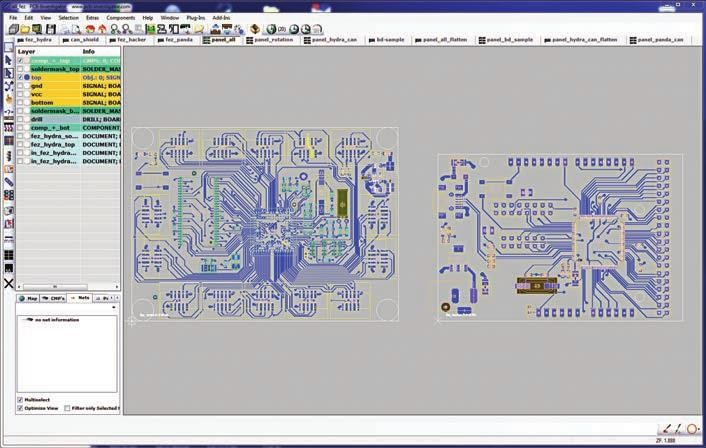Image resolution: width=706 pixels, height=448 pixels.
Task: Click the first clock icon in toolbar
Action: (x=294, y=29)
